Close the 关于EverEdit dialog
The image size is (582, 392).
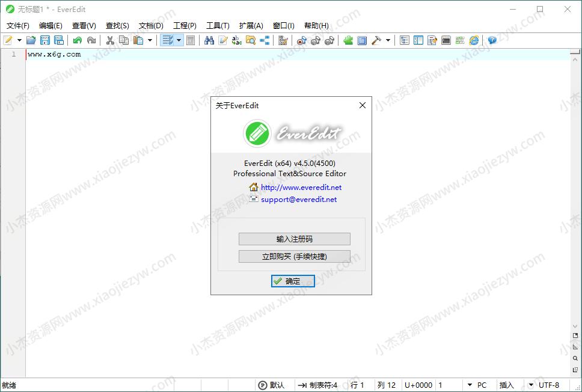pyautogui.click(x=363, y=105)
